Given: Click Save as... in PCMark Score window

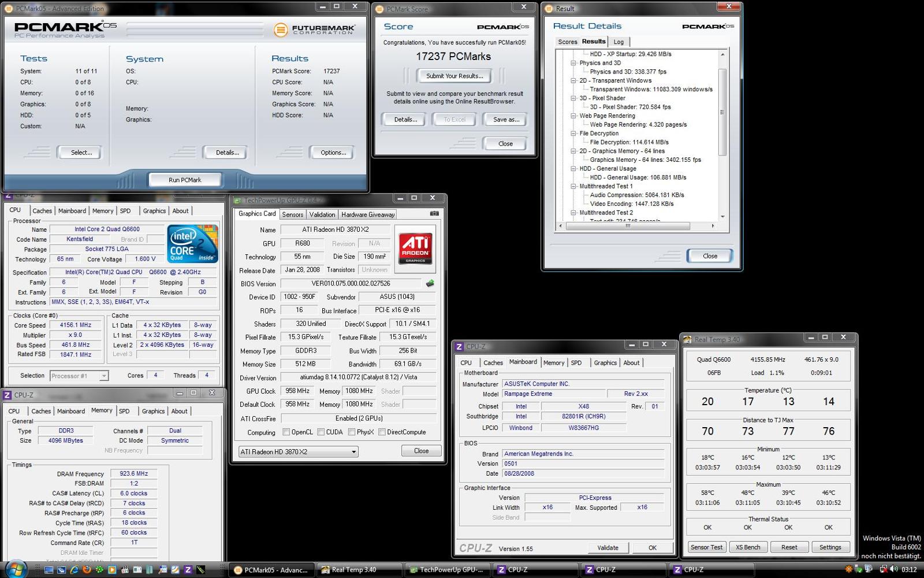Looking at the screenshot, I should 506,120.
